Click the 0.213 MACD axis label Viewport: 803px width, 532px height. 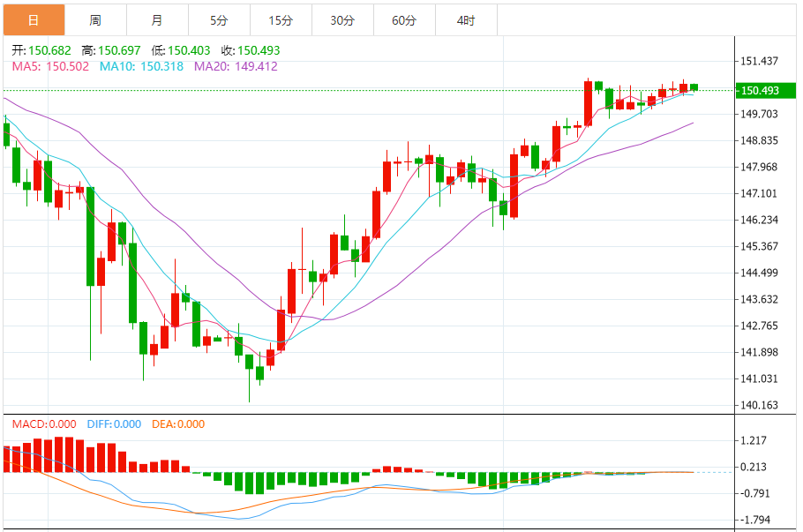coord(754,467)
